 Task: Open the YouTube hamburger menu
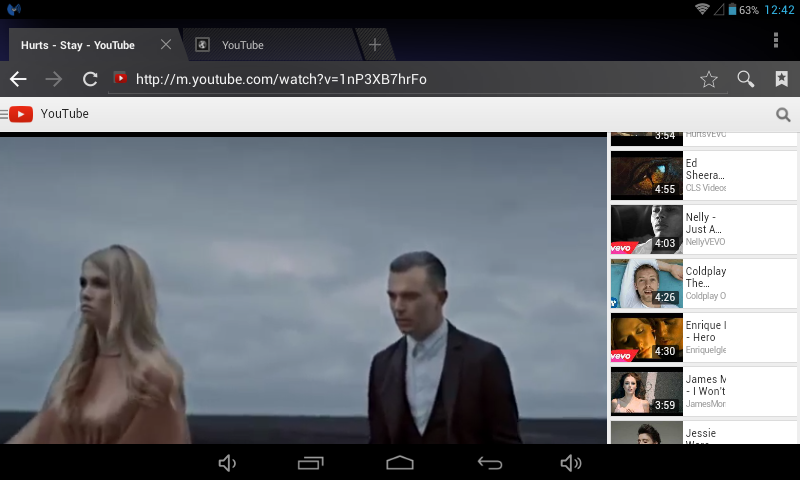click(x=5, y=114)
